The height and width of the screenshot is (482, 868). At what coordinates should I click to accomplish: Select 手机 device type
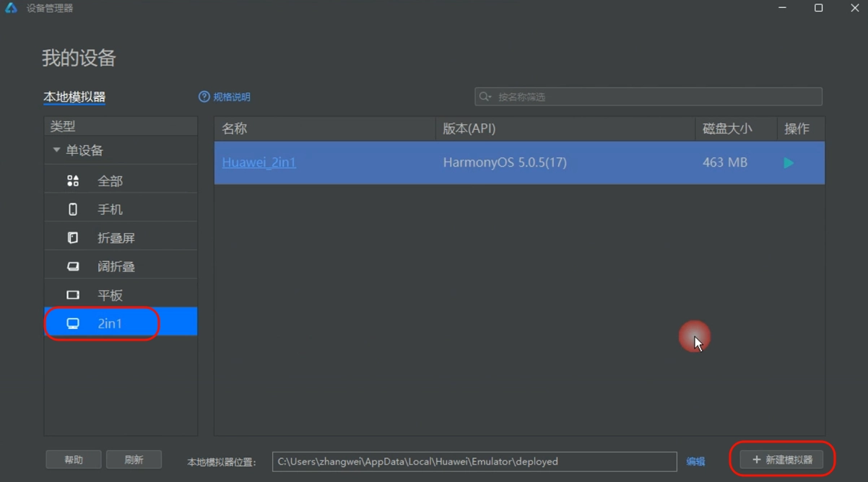(x=121, y=209)
